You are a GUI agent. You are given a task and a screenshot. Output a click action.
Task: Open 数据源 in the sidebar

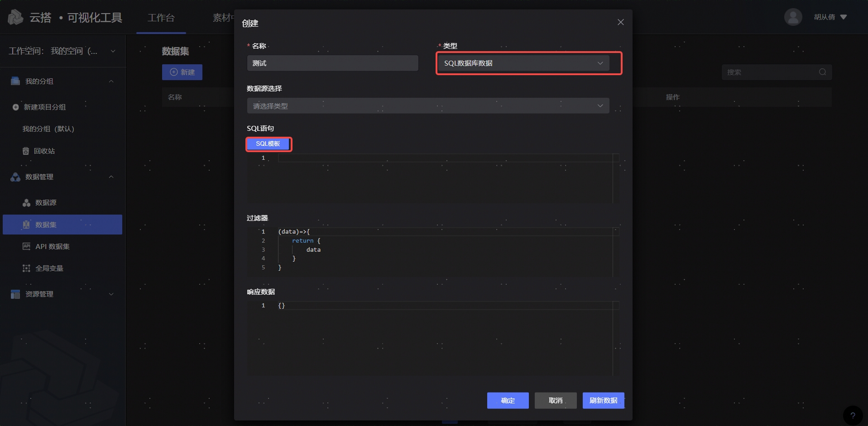click(x=46, y=203)
